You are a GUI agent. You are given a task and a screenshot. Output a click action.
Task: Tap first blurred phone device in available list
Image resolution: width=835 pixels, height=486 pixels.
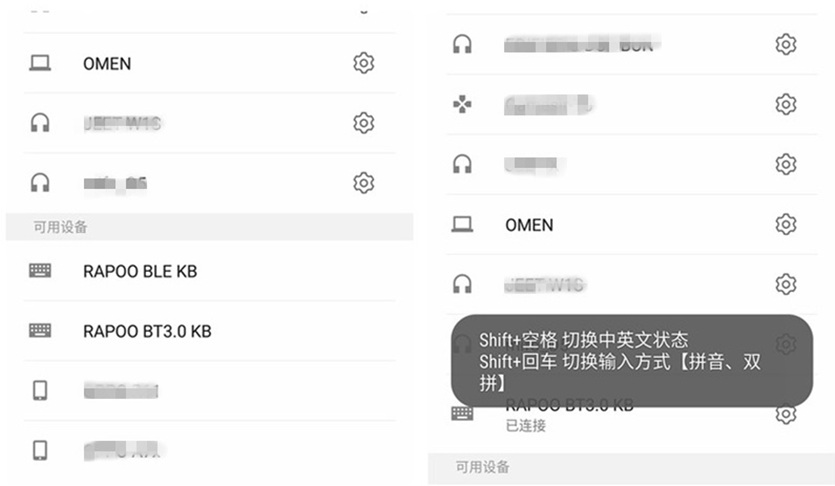(210, 391)
